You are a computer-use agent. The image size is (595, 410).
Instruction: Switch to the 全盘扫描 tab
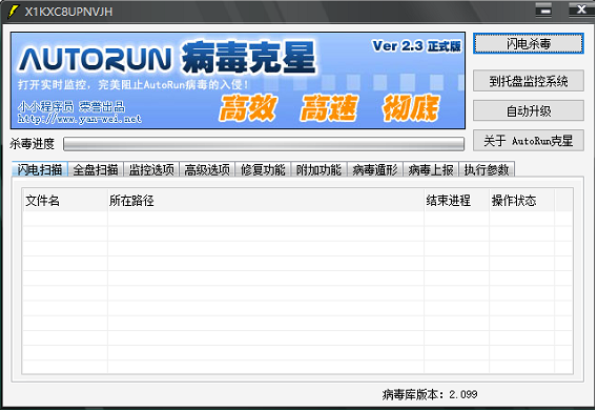[x=96, y=170]
